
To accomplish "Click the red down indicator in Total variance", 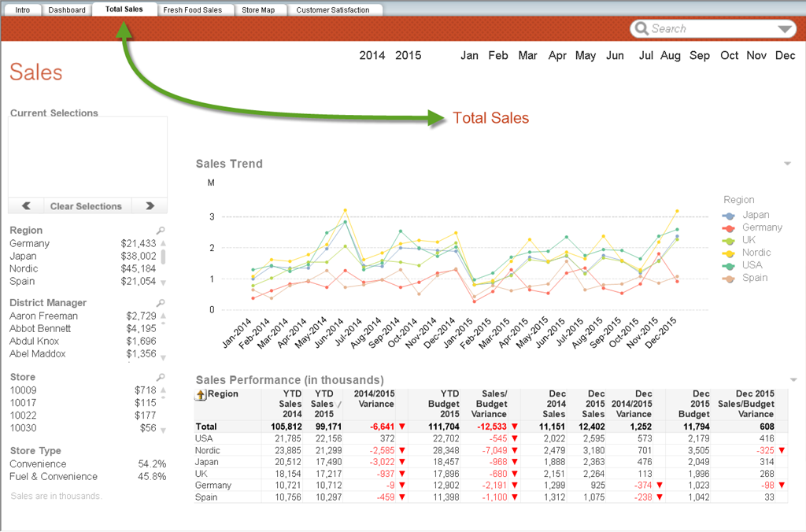I will point(402,427).
